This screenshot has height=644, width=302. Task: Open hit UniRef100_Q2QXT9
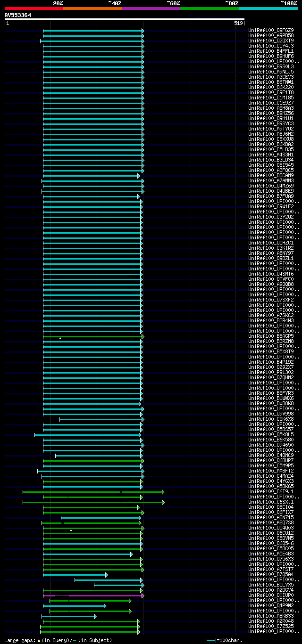271,41
